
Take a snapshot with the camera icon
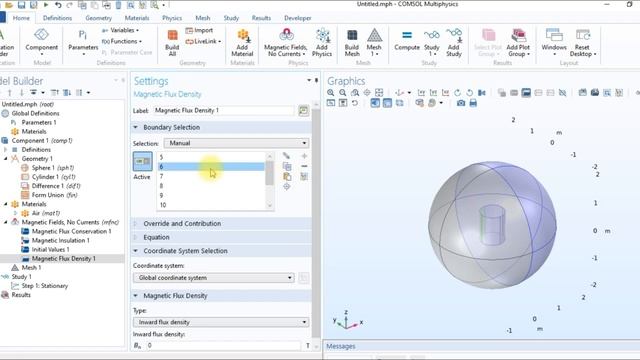point(461,103)
